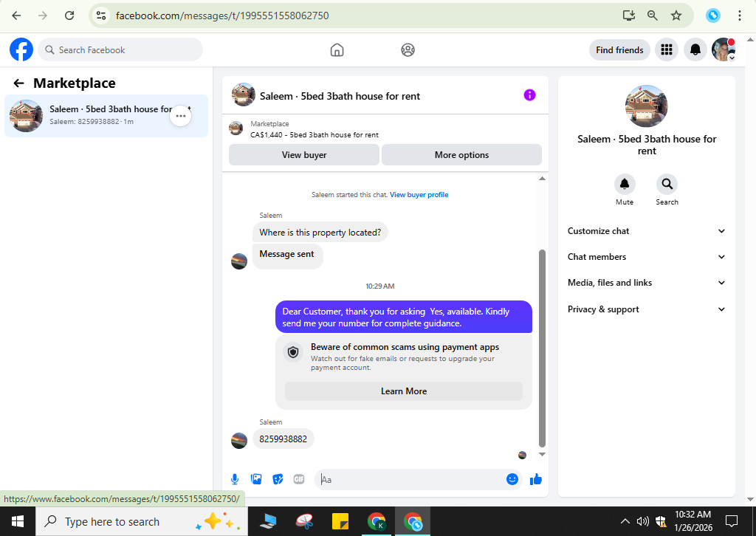Open the Windows Start button
The image size is (756, 536).
18,521
